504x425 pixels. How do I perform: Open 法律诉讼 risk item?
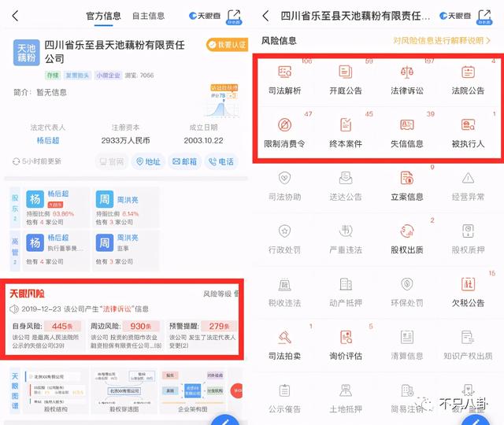[407, 80]
